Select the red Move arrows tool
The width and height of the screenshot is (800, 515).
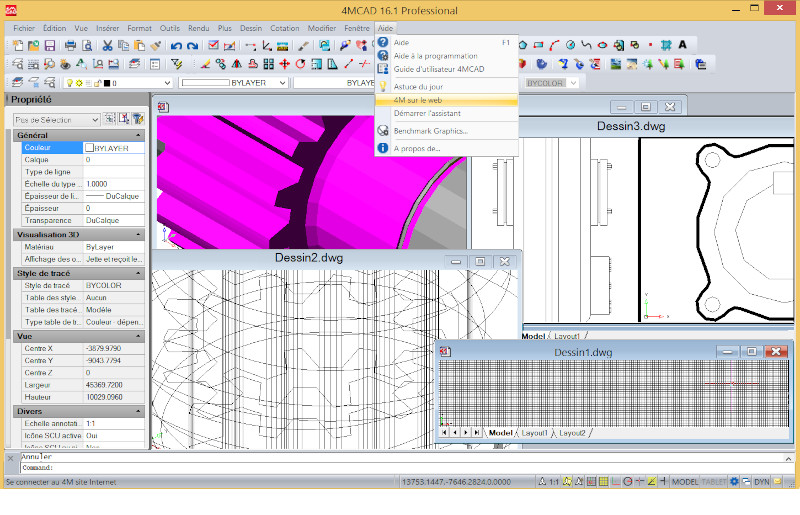coord(285,64)
